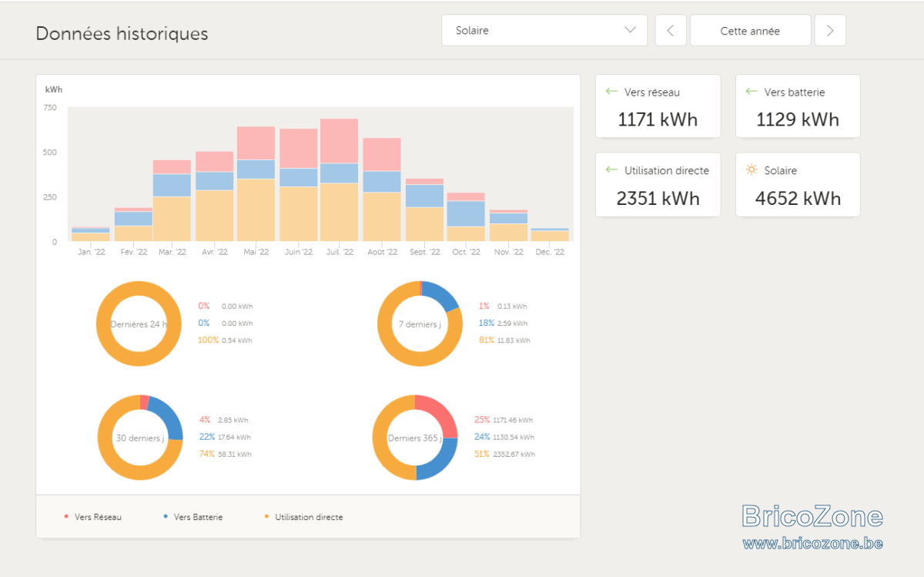Click the '51%' percentage text
The image size is (924, 577).
tap(481, 454)
